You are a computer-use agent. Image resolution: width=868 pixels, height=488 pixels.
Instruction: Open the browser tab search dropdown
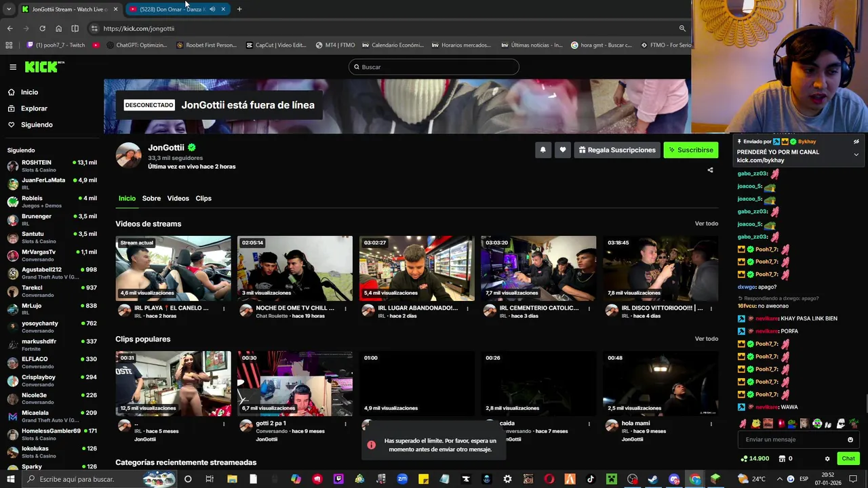coord(9,9)
